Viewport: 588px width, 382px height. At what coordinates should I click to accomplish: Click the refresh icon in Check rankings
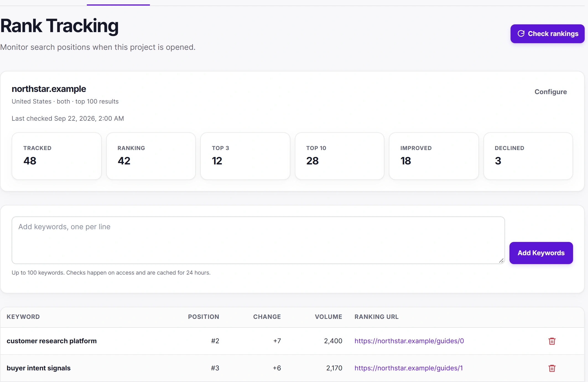[x=521, y=34]
